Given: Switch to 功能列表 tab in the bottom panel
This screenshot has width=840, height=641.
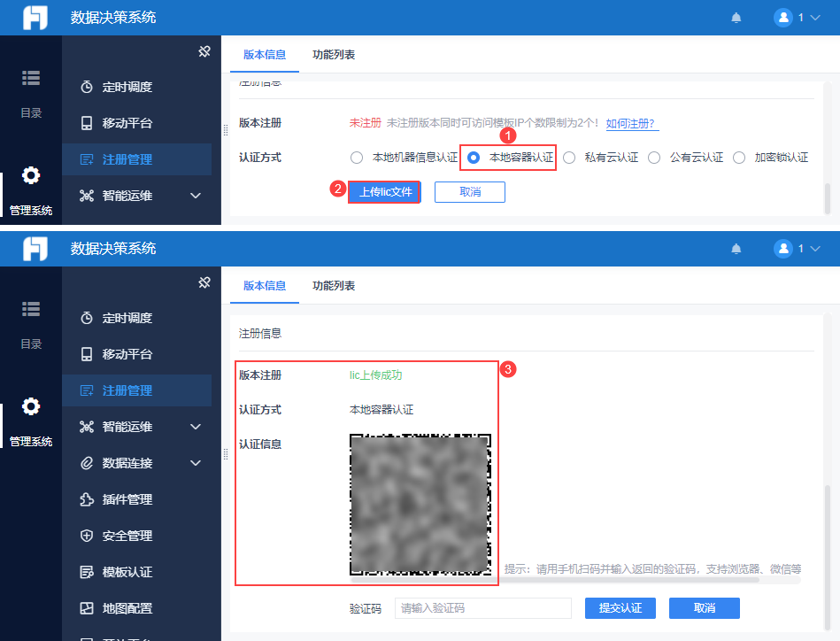Looking at the screenshot, I should (334, 286).
